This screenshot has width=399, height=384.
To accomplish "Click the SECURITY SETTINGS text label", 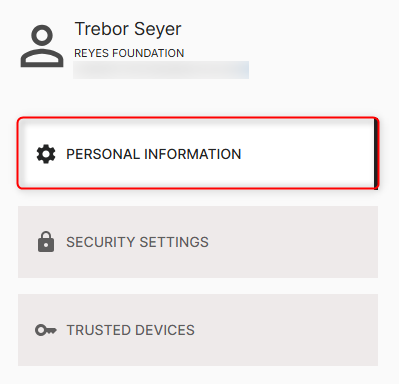I will pyautogui.click(x=137, y=242).
